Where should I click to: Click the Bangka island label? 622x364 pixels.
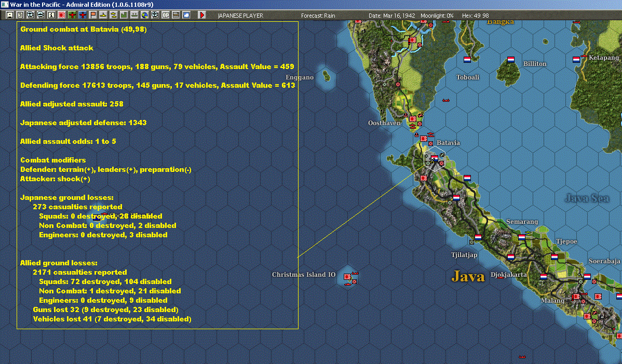point(500,22)
